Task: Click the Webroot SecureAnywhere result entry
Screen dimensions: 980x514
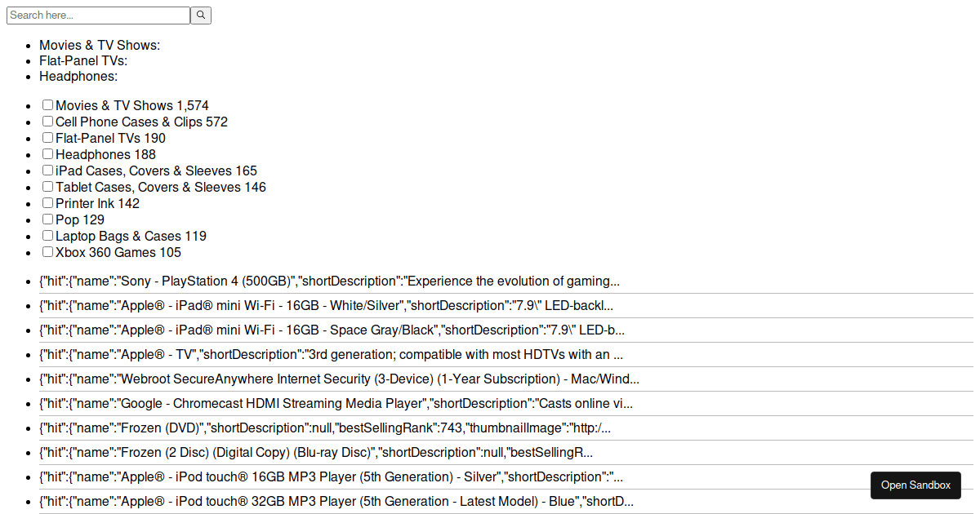Action: [506, 379]
